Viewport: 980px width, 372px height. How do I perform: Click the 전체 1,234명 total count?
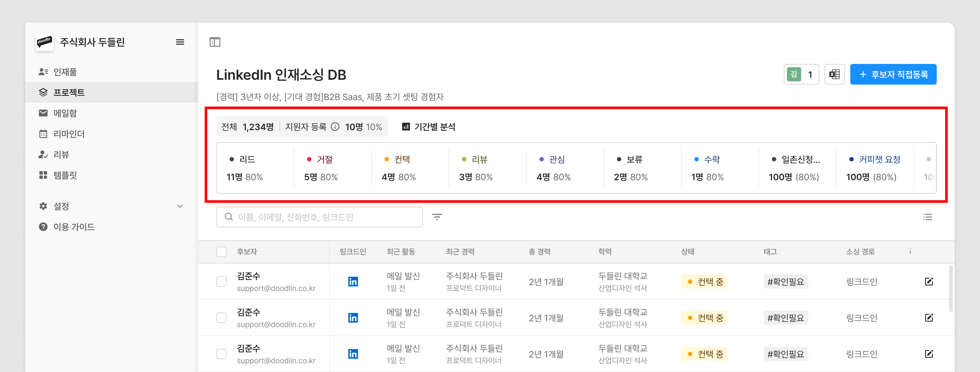tap(247, 127)
